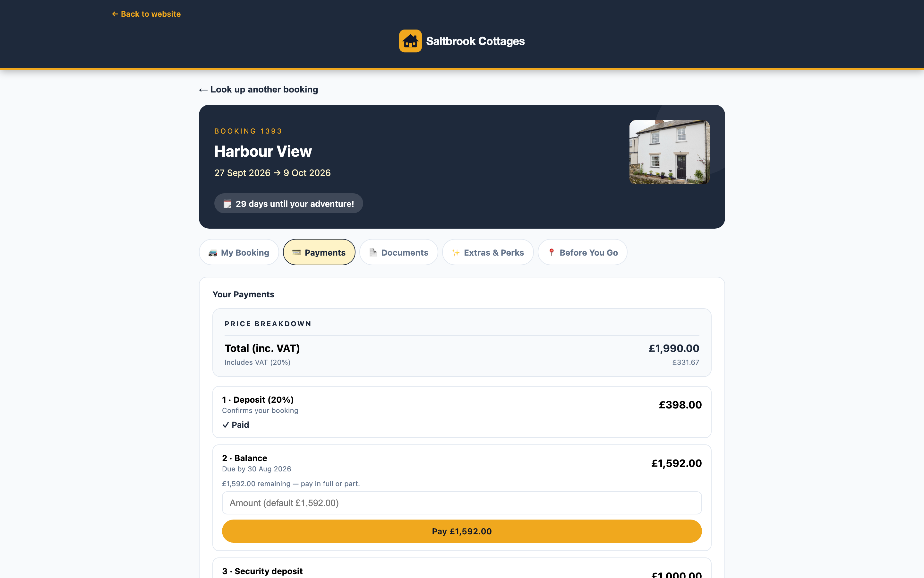Viewport: 924px width, 578px height.
Task: Click the £1,592.00 balance amount on the right
Action: [676, 463]
